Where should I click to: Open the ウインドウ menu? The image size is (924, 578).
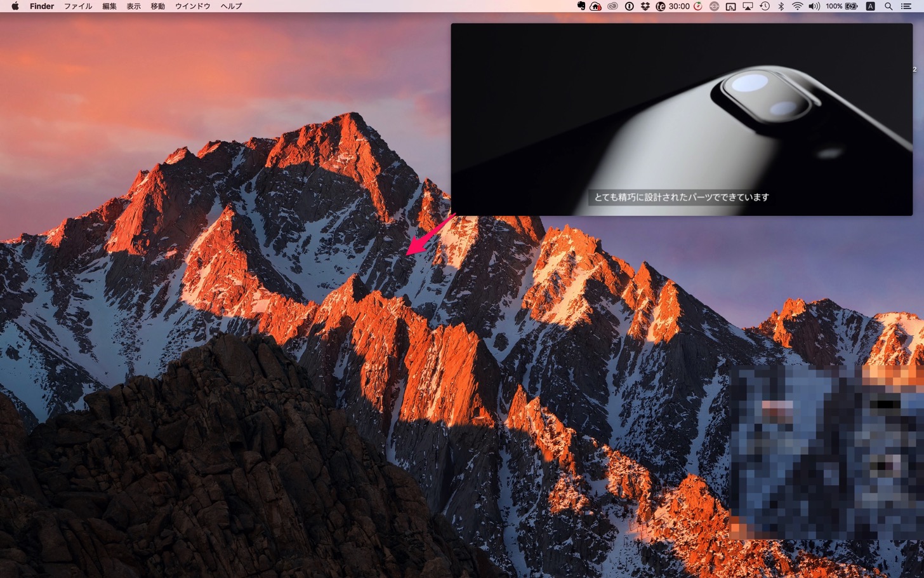pos(193,6)
